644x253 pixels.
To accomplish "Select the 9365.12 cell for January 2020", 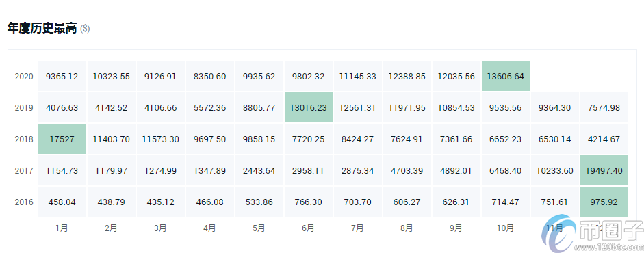I will pyautogui.click(x=62, y=77).
